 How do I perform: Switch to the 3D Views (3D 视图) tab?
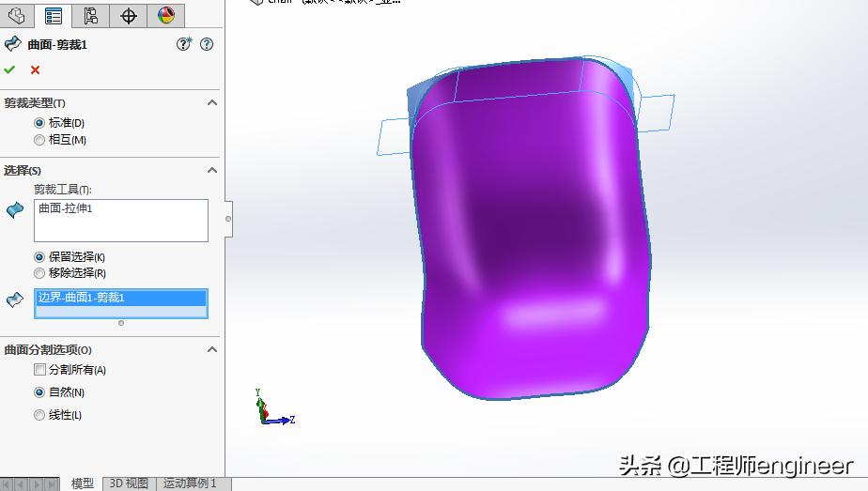129,483
